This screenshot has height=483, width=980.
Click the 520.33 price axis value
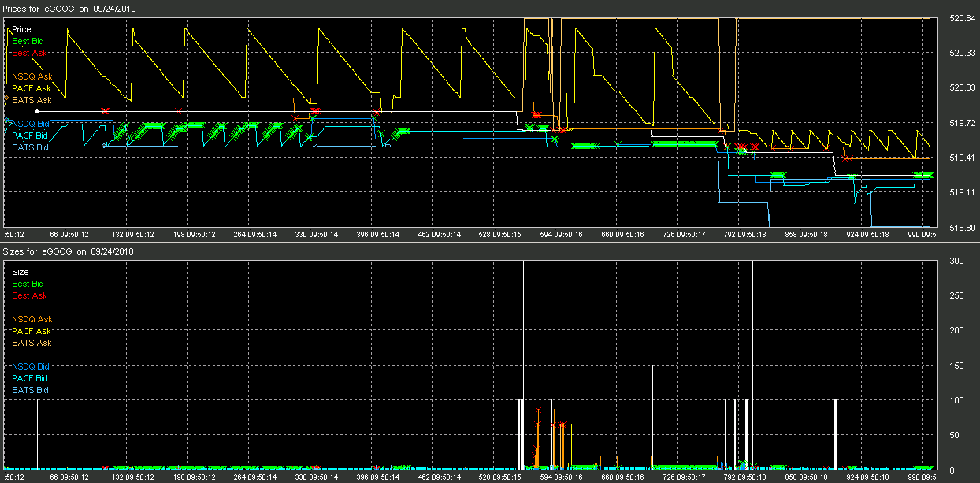point(963,54)
